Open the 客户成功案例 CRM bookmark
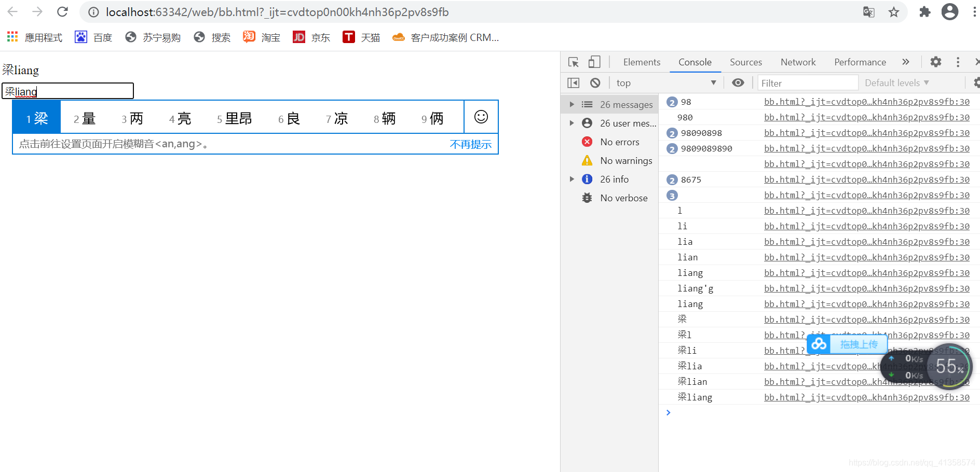This screenshot has height=472, width=980. pyautogui.click(x=446, y=37)
